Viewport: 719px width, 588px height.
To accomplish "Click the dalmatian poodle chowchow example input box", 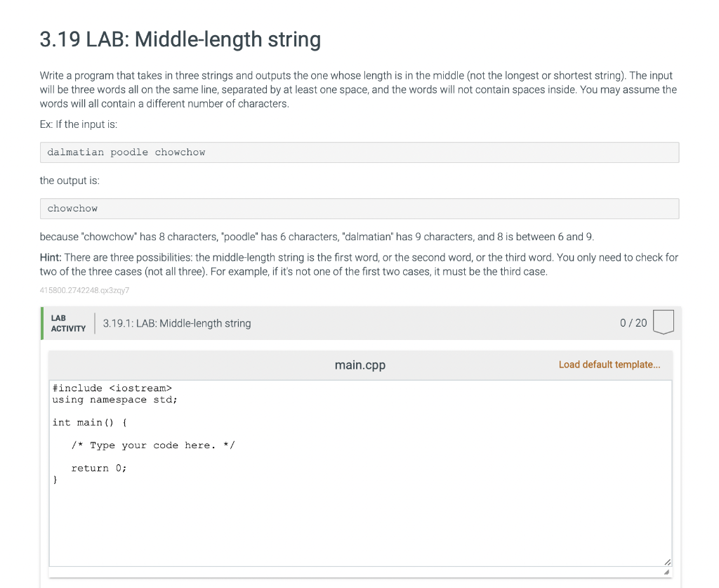I will [x=359, y=152].
